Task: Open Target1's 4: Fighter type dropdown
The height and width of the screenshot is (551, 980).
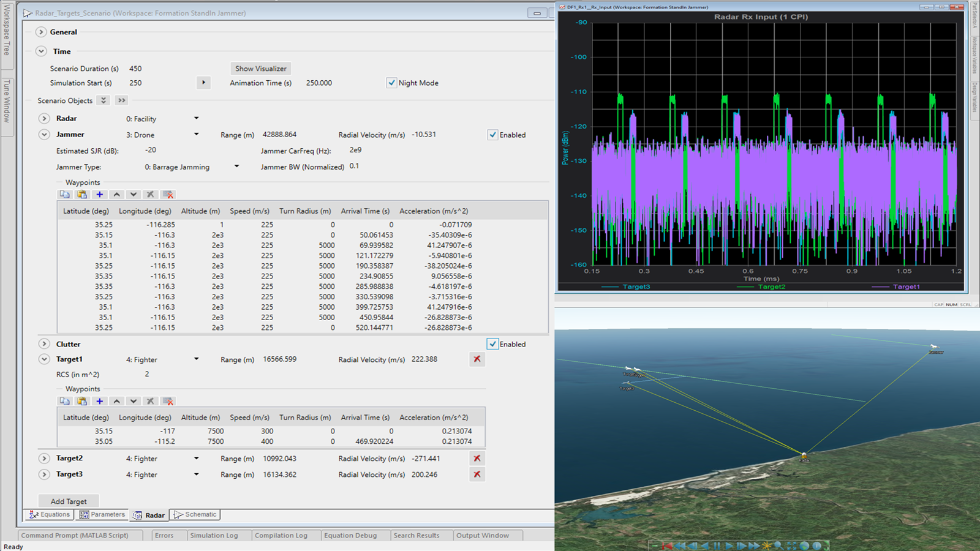Action: [x=196, y=359]
